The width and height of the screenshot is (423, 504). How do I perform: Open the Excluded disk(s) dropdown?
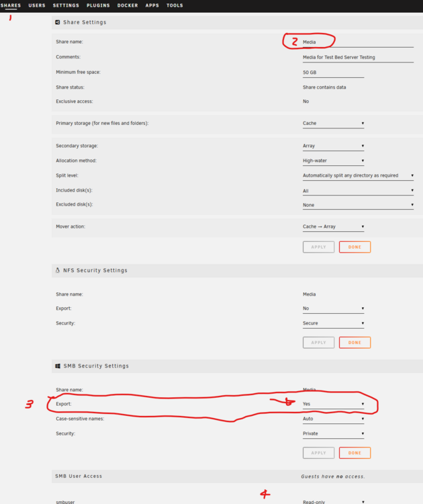click(x=358, y=205)
